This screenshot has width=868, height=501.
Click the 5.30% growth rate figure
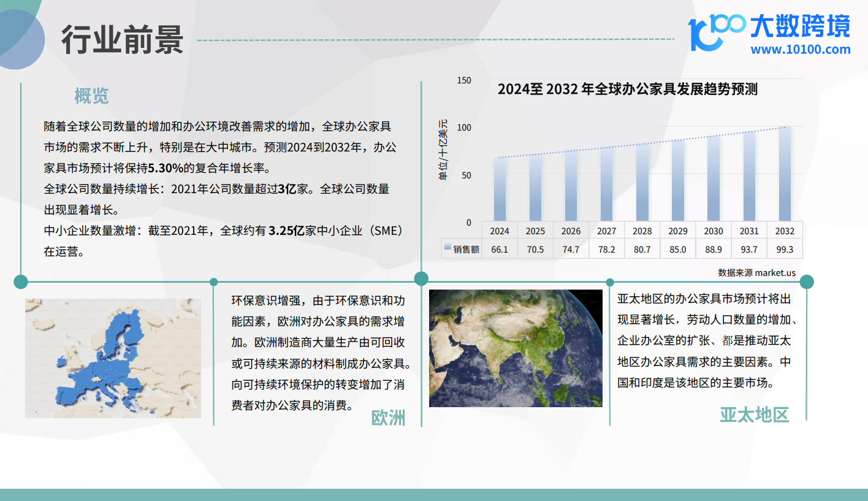pos(167,167)
